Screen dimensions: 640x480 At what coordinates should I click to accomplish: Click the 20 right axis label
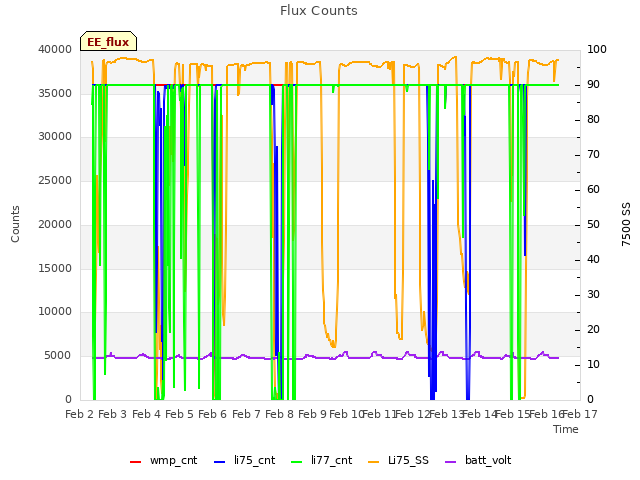tap(593, 329)
